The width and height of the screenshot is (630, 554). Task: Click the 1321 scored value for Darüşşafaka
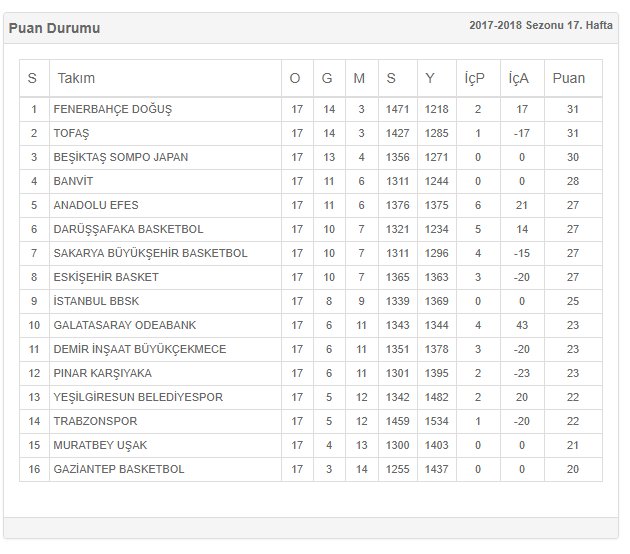397,229
